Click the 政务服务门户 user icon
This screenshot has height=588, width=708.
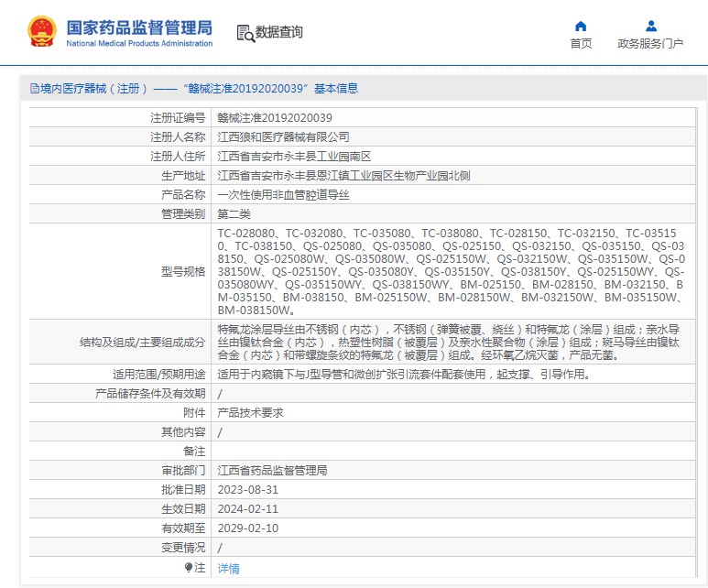[650, 27]
